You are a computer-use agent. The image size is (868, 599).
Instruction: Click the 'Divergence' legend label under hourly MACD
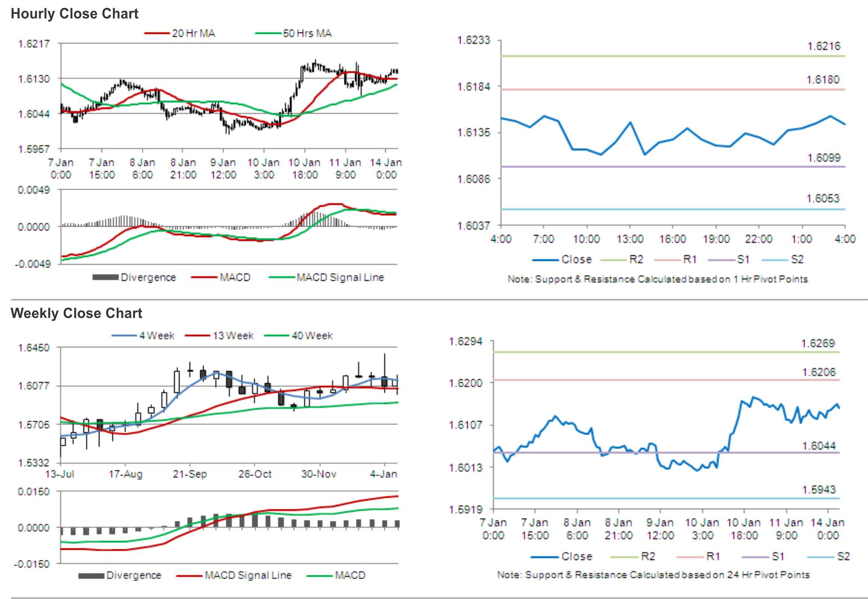tap(148, 277)
